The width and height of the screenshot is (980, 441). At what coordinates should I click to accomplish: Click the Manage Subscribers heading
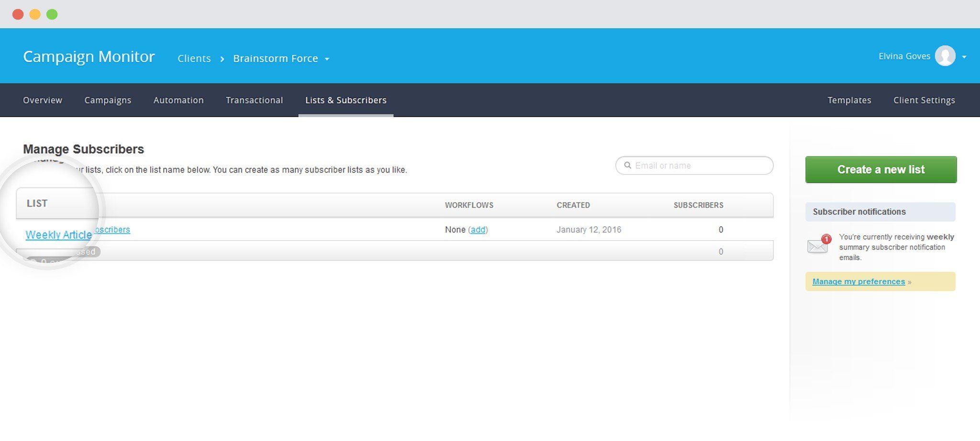[83, 149]
